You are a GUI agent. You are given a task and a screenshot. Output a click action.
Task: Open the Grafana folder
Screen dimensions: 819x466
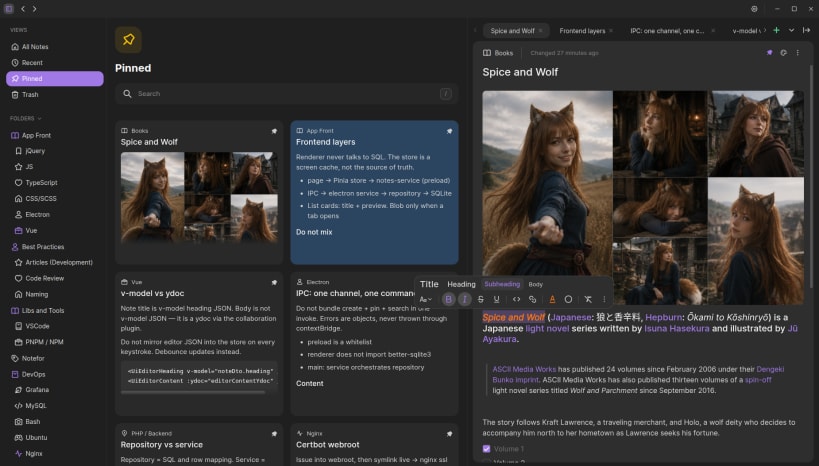coord(55,390)
